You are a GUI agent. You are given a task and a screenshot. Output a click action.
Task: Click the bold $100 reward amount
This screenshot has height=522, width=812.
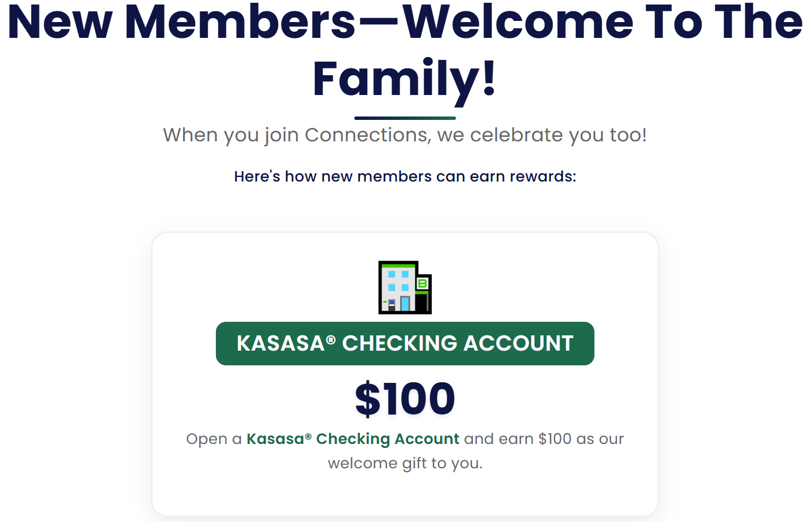coord(405,399)
